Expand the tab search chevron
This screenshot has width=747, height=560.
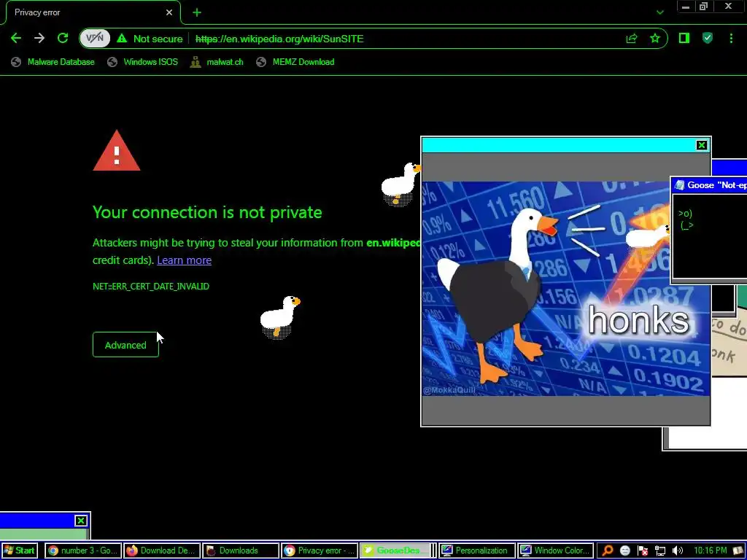click(x=659, y=12)
